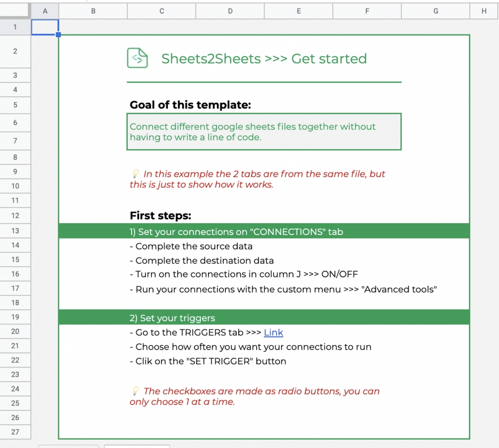The height and width of the screenshot is (448, 499).
Task: Select row 13 header
Action: [x=15, y=231]
